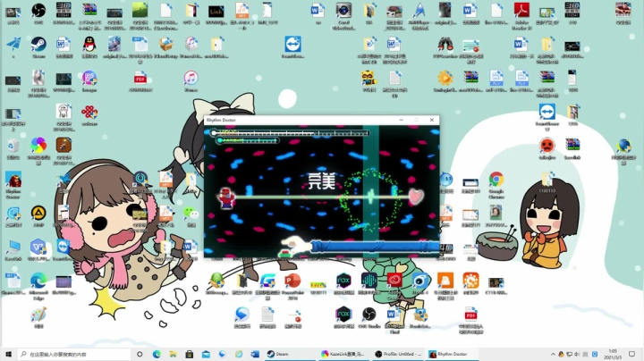The height and width of the screenshot is (361, 644).
Task: Open the Rhythm Doctor desktop shortcut
Action: pos(13,180)
